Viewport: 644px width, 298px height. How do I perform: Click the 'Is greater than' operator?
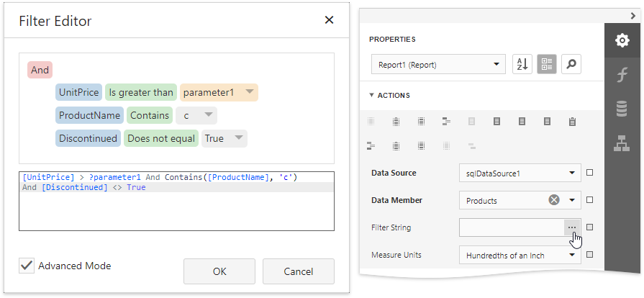(x=140, y=92)
